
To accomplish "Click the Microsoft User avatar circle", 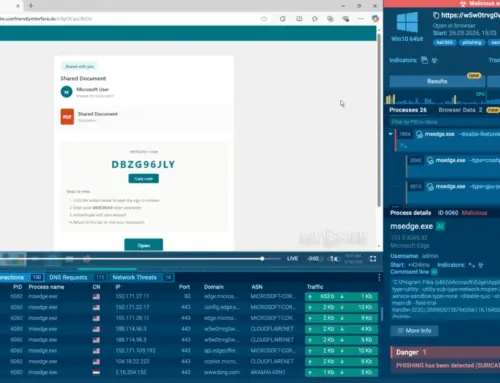I will [66, 92].
